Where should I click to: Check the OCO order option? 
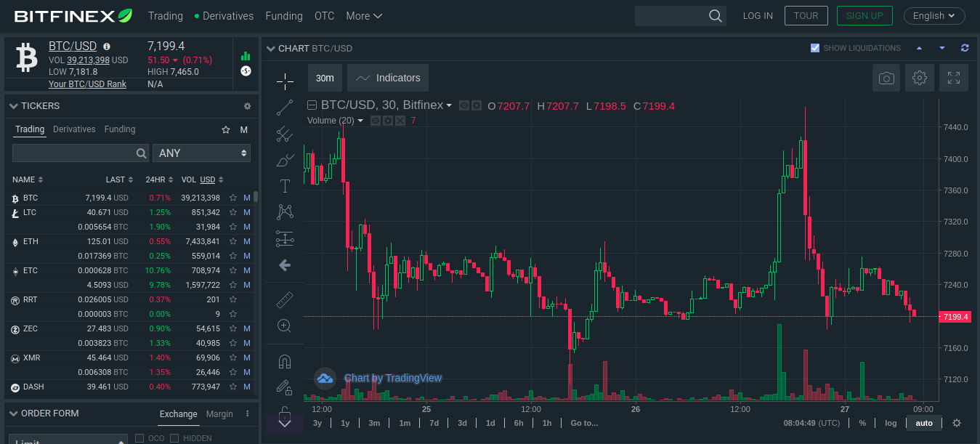140,438
